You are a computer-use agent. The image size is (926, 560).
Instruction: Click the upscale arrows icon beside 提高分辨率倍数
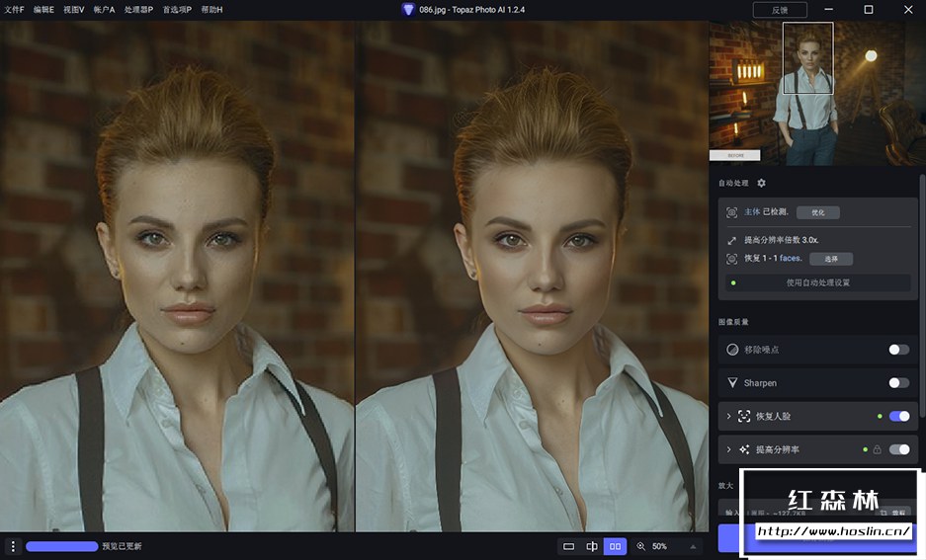[731, 240]
